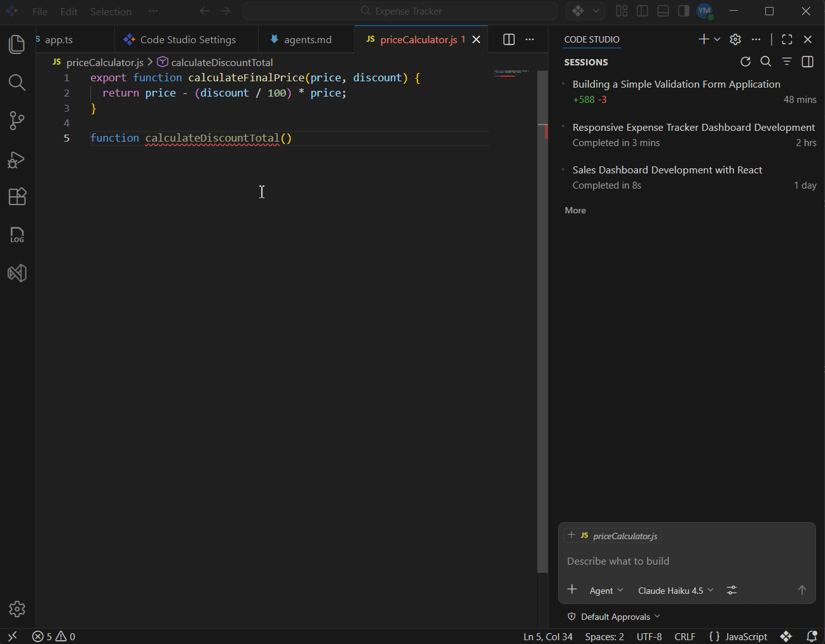This screenshot has height=644, width=825.
Task: Switch to the agents.md tab
Action: 308,39
